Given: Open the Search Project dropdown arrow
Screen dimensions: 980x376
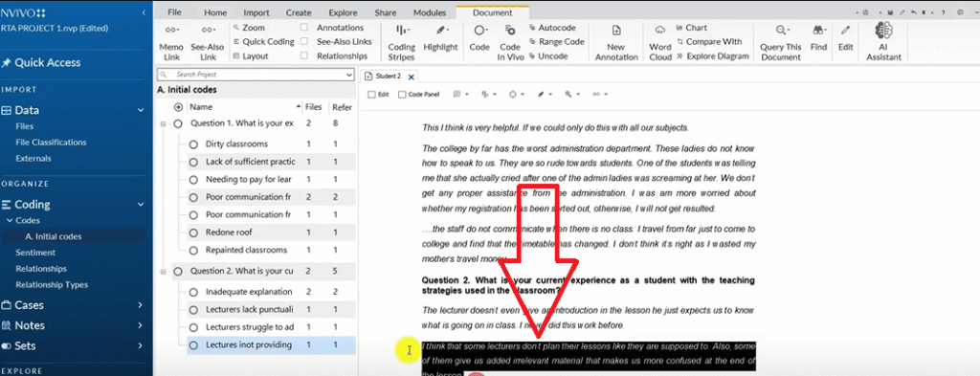Looking at the screenshot, I should pos(348,75).
